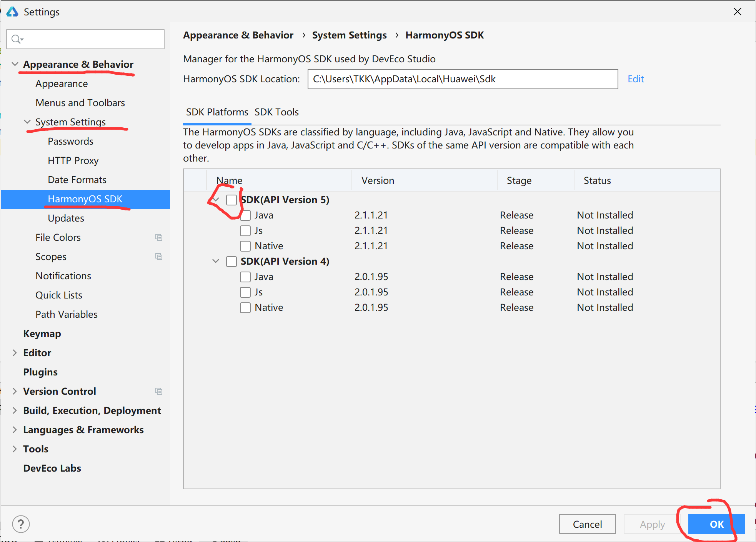Image resolution: width=756 pixels, height=542 pixels.
Task: Switch to the SDK Tools tab
Action: pos(276,112)
